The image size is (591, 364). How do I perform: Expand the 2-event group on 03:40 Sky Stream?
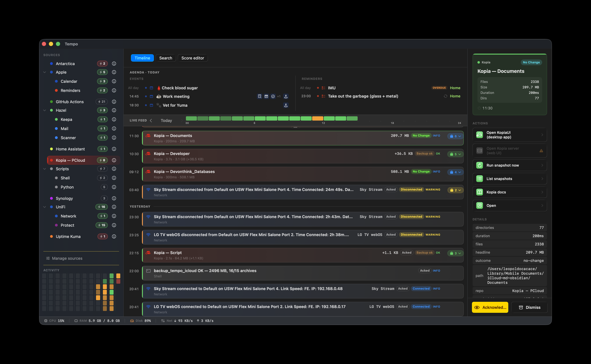455,190
